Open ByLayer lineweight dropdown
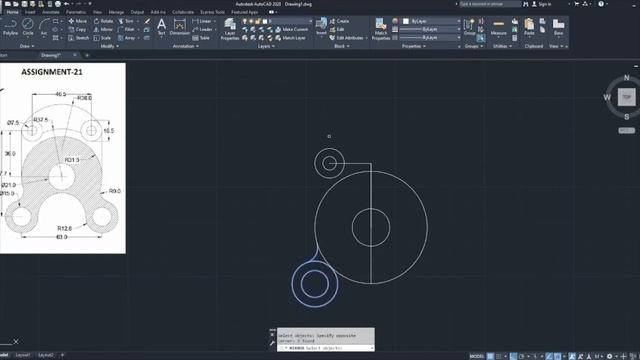 tap(430, 29)
